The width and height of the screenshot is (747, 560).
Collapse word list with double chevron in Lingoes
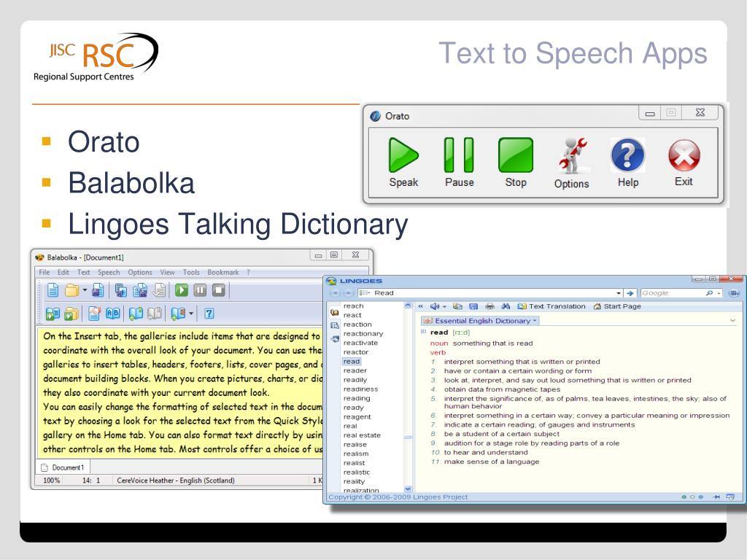click(x=421, y=306)
